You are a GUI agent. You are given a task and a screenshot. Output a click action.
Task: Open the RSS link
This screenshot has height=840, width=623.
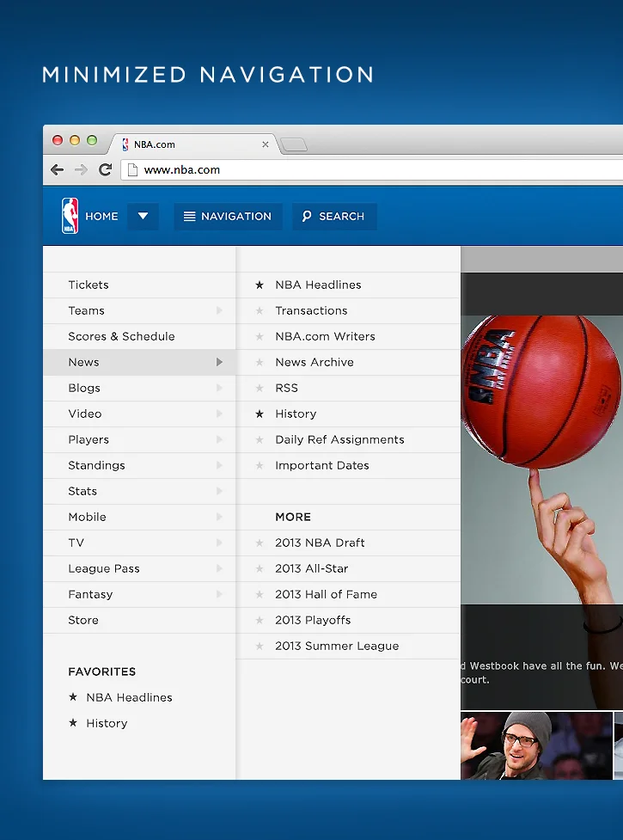pos(286,388)
